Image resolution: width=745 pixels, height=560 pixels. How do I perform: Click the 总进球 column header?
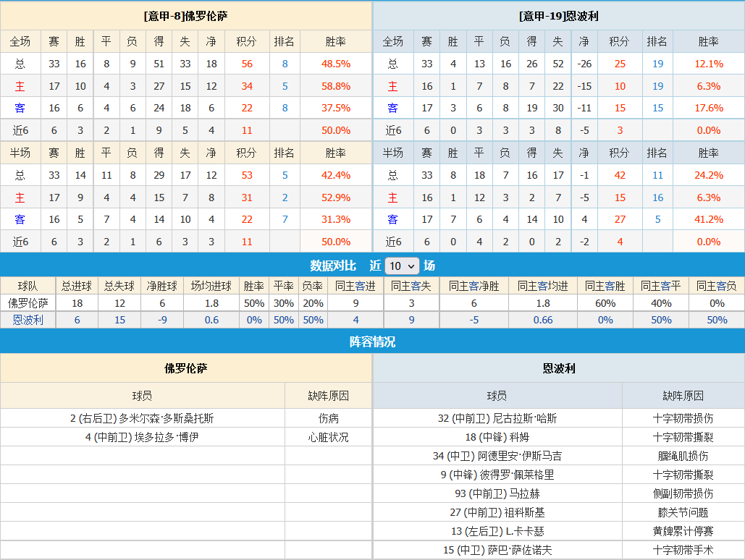pyautogui.click(x=77, y=286)
